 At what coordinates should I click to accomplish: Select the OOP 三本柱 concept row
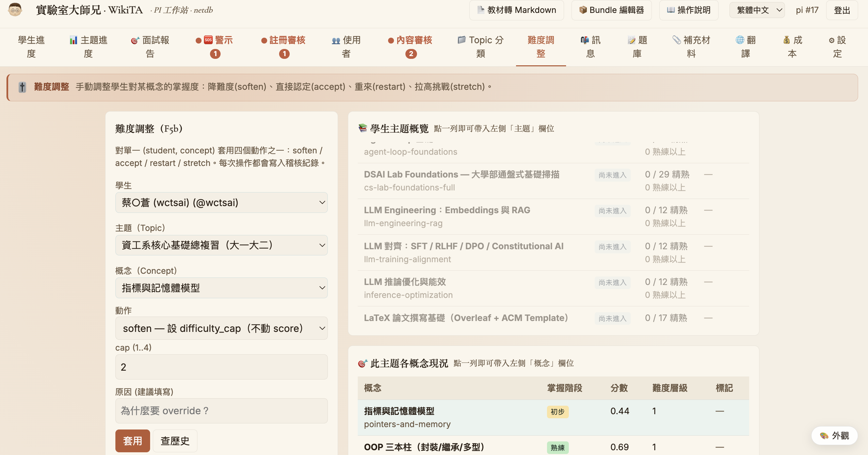(x=553, y=446)
